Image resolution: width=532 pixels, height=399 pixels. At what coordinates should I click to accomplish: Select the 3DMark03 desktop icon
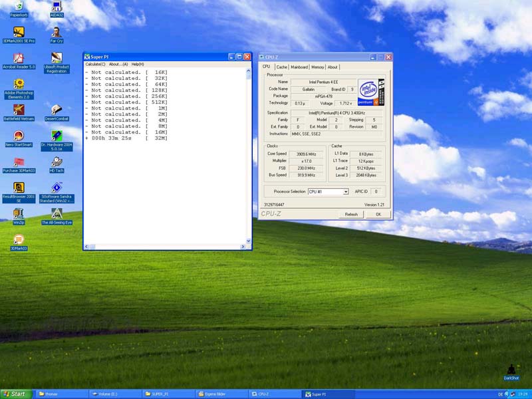[19, 242]
